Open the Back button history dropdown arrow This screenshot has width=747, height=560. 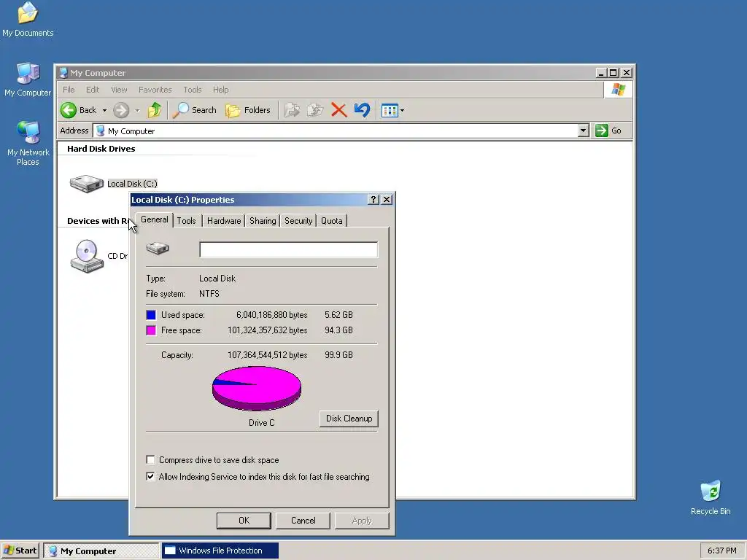click(104, 111)
